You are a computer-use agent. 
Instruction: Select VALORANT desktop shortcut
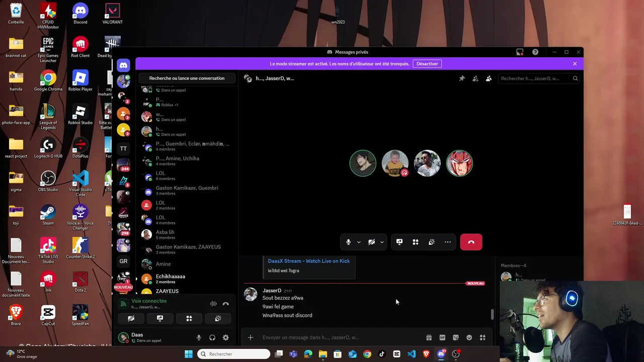113,14
